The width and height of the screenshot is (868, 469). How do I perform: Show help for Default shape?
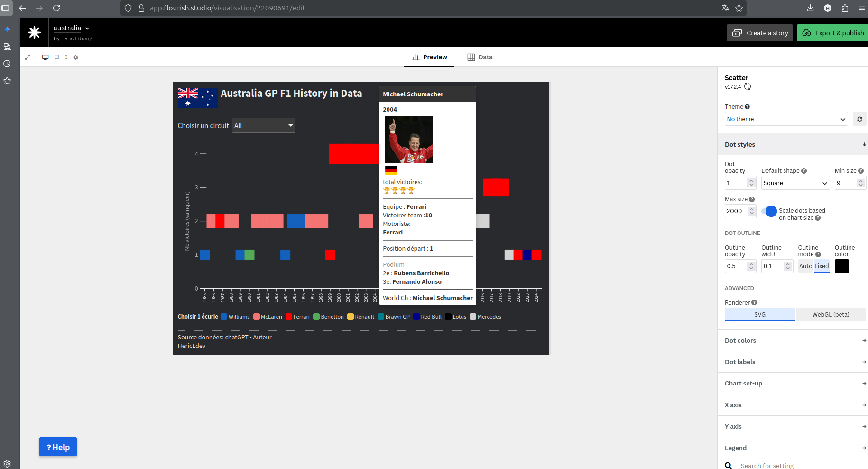[803, 171]
